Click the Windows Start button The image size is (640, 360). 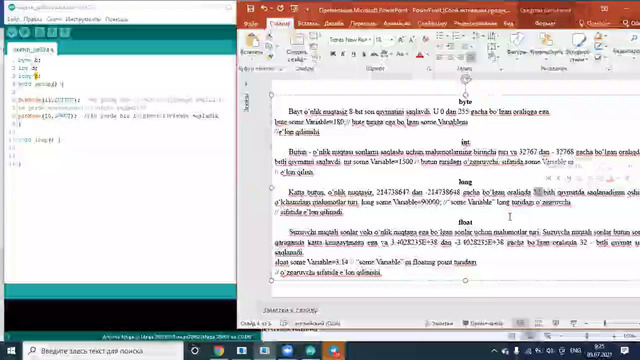[x=11, y=351]
